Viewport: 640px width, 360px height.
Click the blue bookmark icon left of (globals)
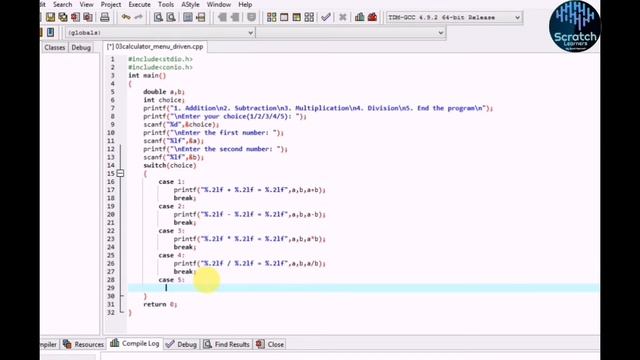51,32
